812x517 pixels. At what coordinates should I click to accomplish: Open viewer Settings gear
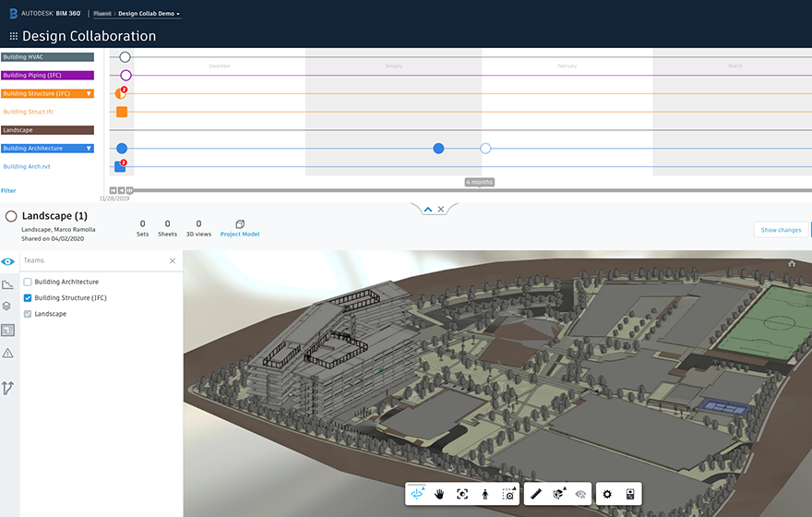[607, 494]
